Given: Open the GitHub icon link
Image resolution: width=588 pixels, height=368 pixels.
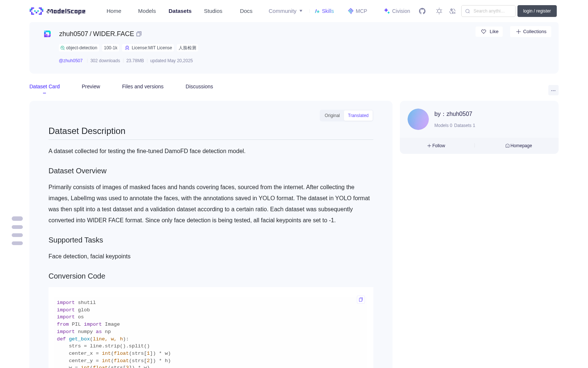Looking at the screenshot, I should tap(422, 11).
